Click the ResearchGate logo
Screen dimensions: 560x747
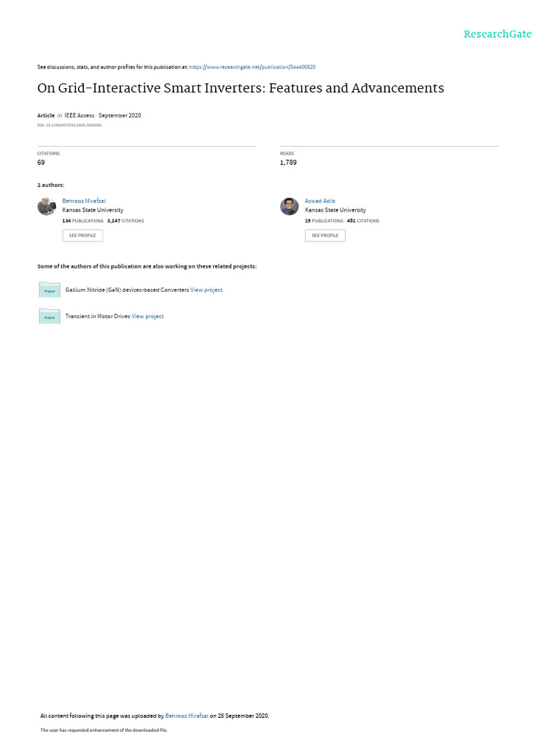coord(497,34)
